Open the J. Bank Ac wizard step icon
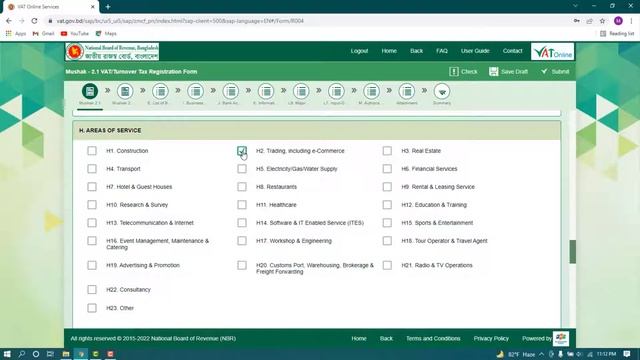 click(231, 91)
